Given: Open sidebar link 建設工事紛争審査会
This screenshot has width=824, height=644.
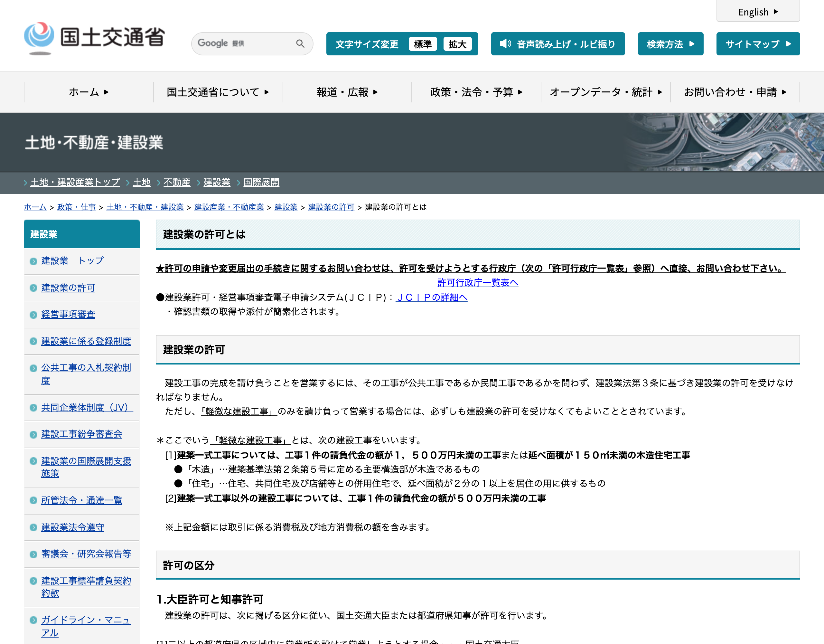Looking at the screenshot, I should pyautogui.click(x=82, y=434).
